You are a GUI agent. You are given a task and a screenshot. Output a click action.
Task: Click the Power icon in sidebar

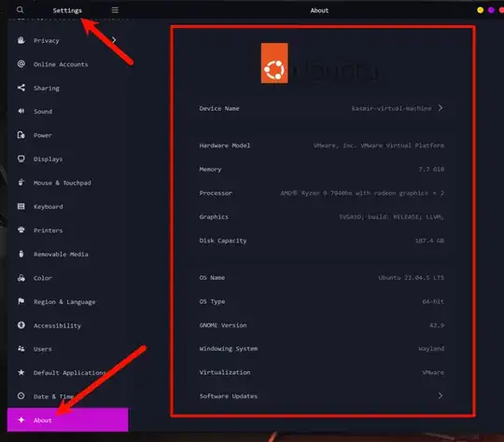click(21, 135)
